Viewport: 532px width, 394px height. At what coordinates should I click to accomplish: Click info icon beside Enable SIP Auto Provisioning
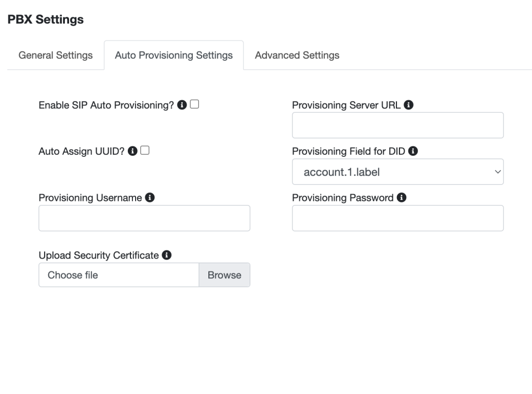coord(182,105)
